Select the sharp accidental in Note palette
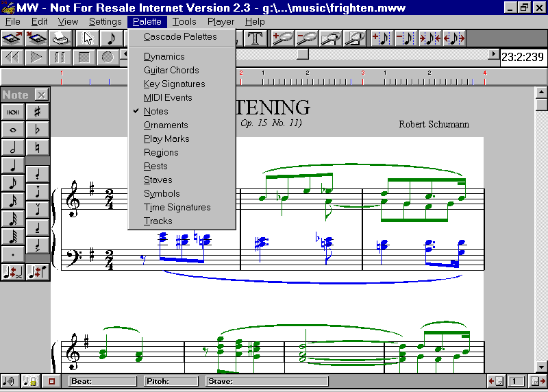 pos(38,112)
